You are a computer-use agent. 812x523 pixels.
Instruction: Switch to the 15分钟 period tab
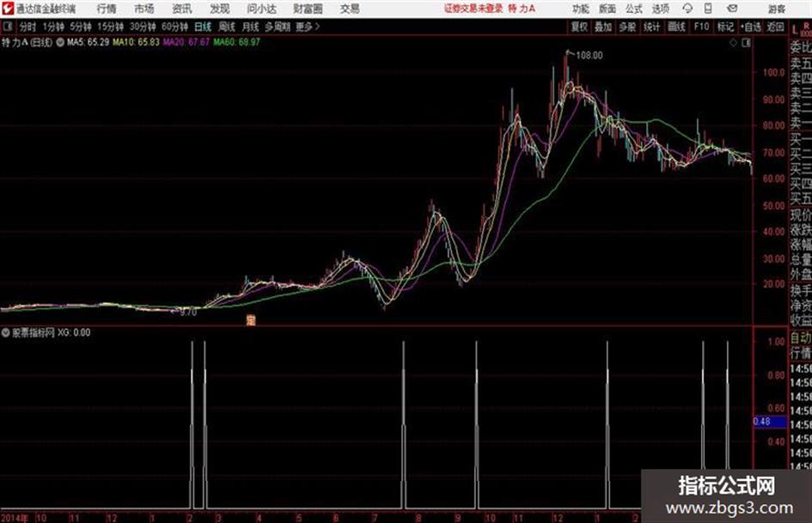click(110, 27)
